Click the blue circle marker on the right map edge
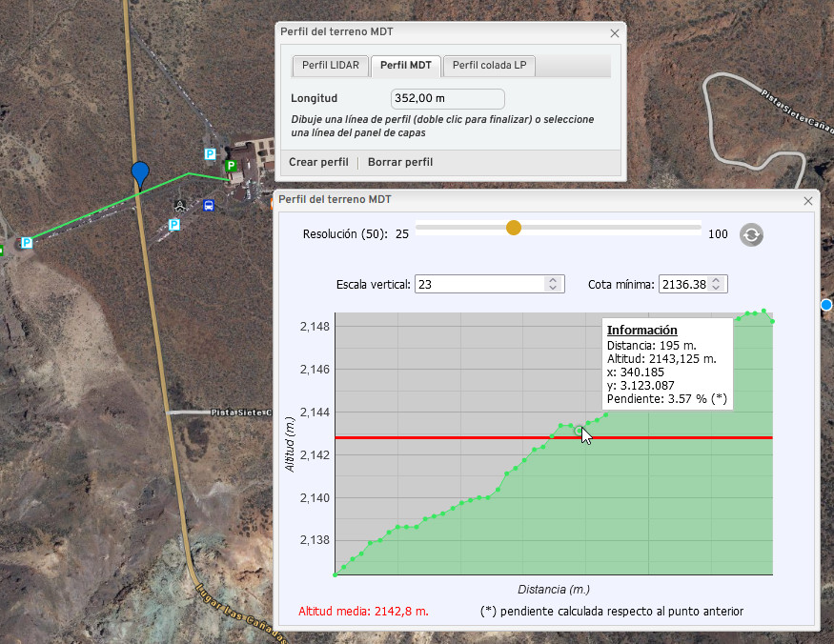834x644 pixels. (x=826, y=305)
